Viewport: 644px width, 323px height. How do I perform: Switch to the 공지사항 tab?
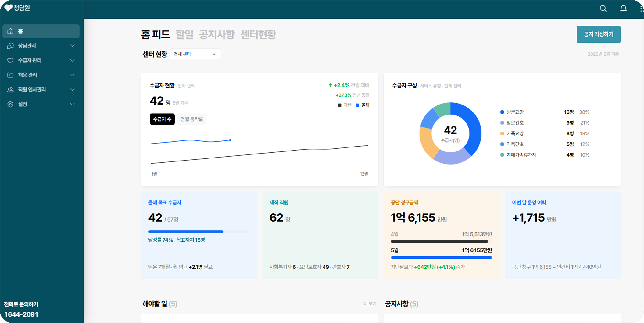tap(217, 34)
